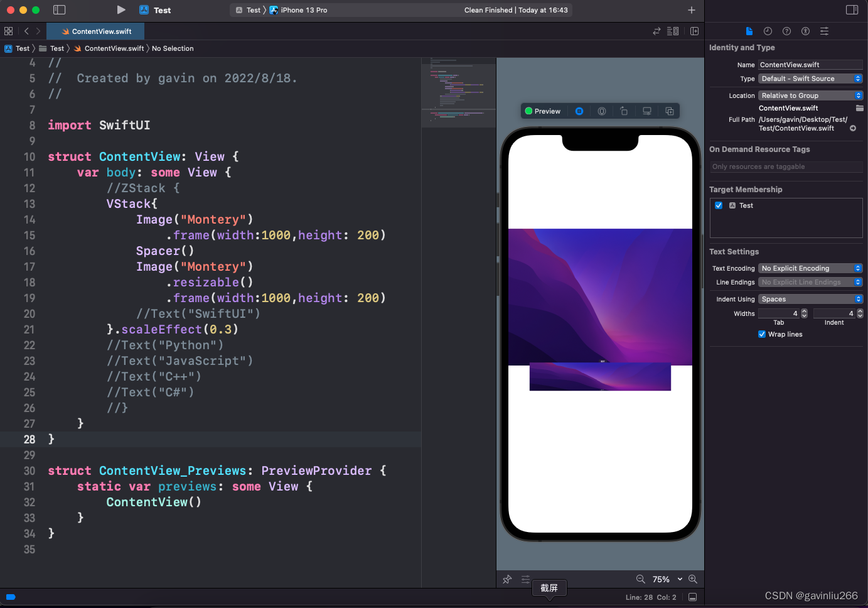Choose file location folder icon
Viewport: 868px width, 608px height.
pos(859,108)
